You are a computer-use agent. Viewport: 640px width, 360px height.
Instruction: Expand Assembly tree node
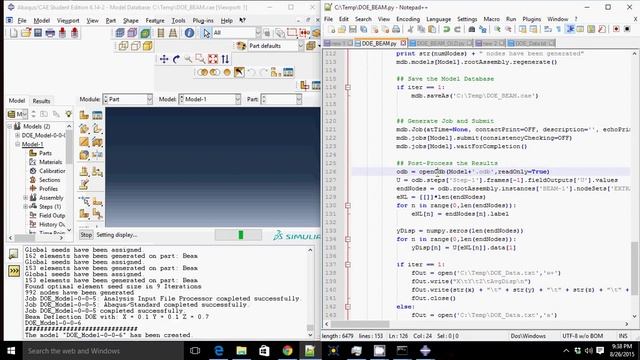tap(25, 198)
